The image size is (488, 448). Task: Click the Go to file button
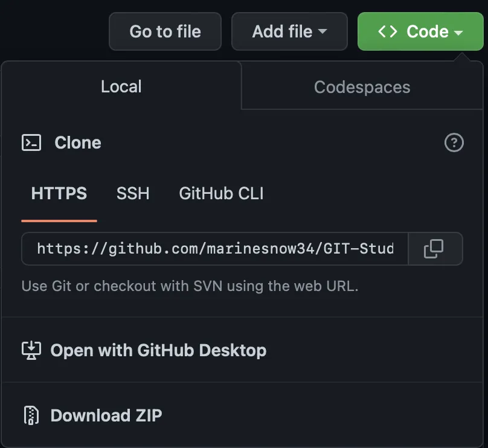point(165,31)
